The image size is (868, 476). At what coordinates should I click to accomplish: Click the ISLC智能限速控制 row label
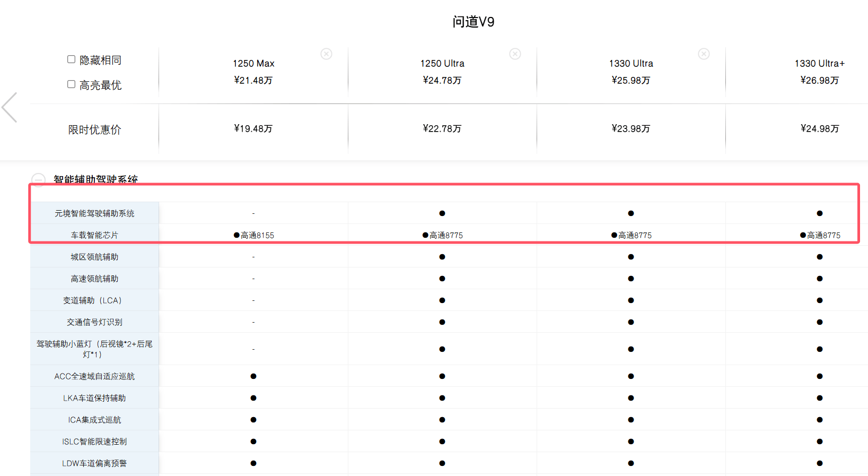94,442
